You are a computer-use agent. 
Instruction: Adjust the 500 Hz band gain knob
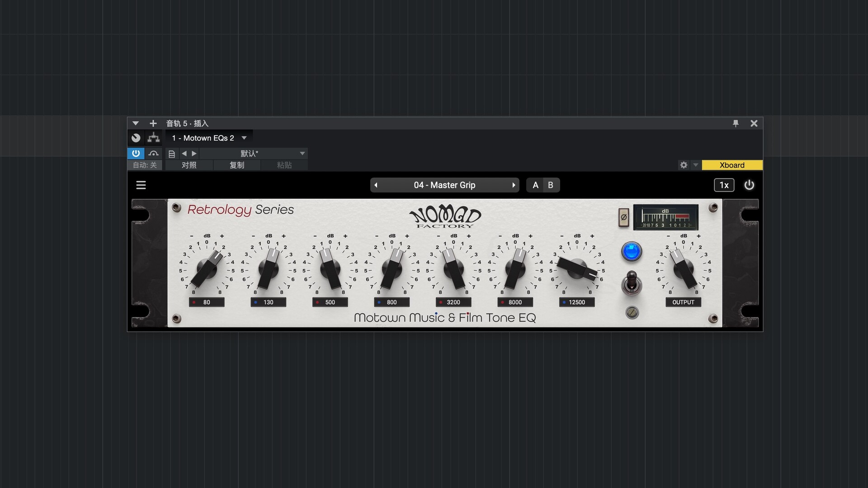point(330,269)
